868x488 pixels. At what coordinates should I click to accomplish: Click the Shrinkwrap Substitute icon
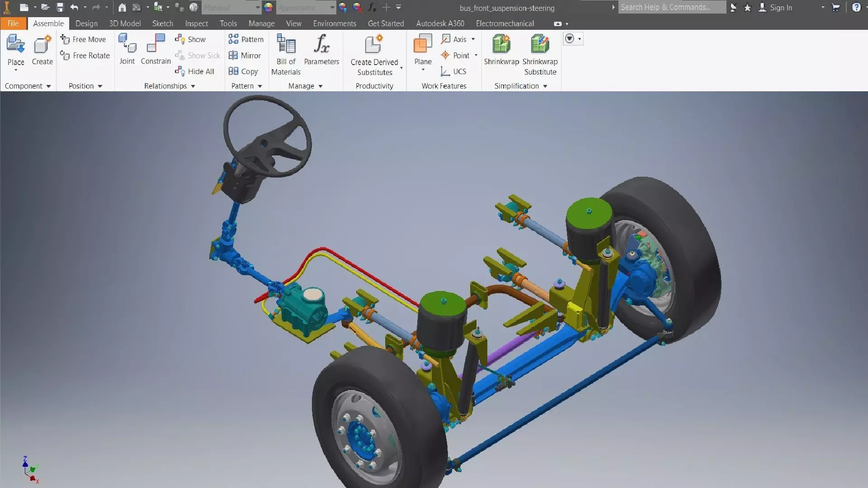click(x=540, y=45)
